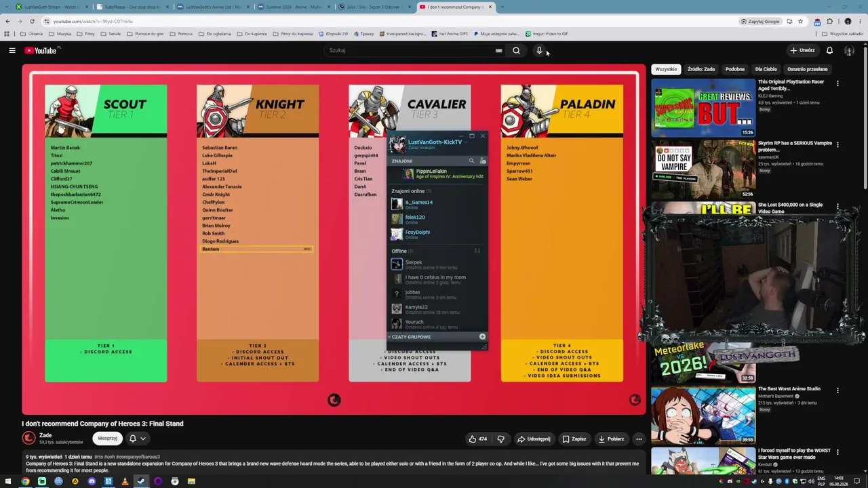Click the Zapisz save button
The width and height of the screenshot is (868, 488).
pyautogui.click(x=574, y=439)
